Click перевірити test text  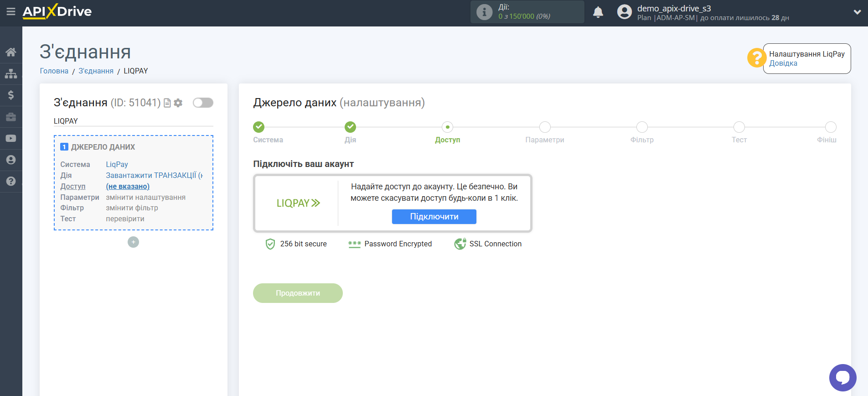point(125,219)
